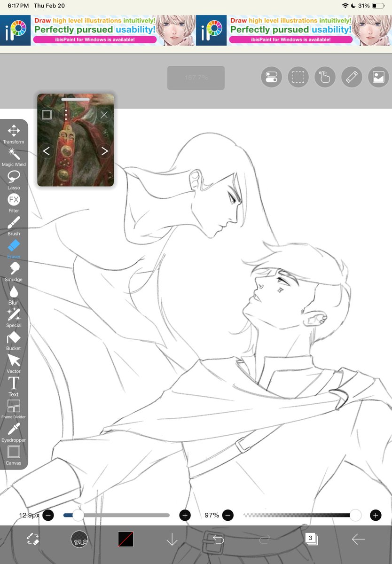Tap the Wi-Fi icon in status bar
This screenshot has width=392, height=564.
coord(345,6)
